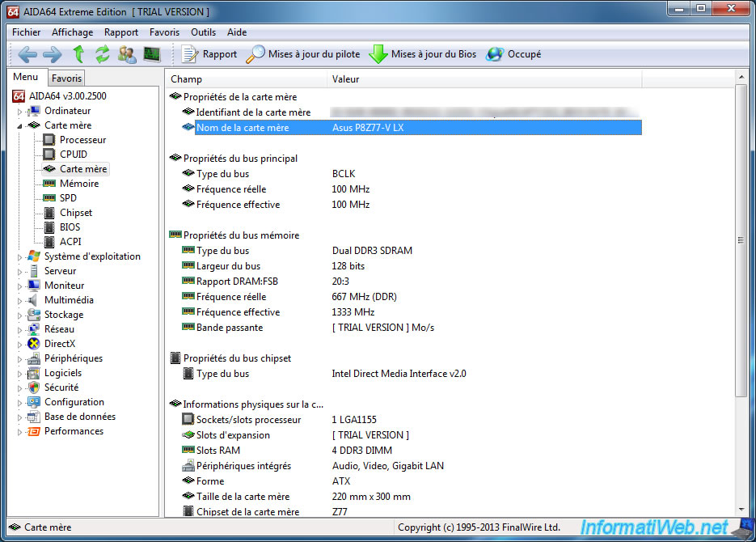Click the Base de données icon
The image size is (756, 542).
(x=34, y=417)
